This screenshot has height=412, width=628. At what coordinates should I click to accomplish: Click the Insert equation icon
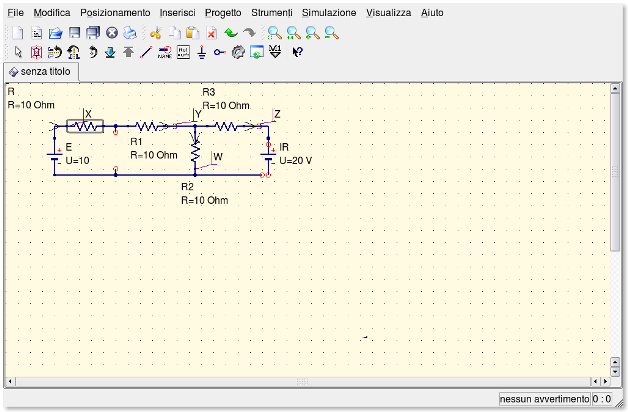tap(183, 52)
